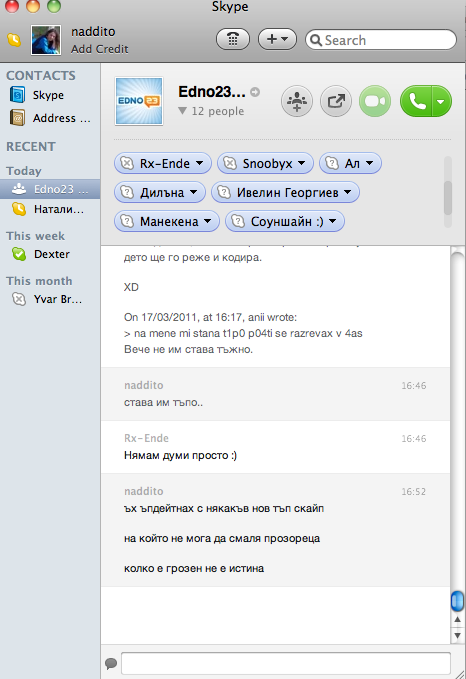Click the green zoom window button
This screenshot has width=466, height=679.
click(x=54, y=6)
